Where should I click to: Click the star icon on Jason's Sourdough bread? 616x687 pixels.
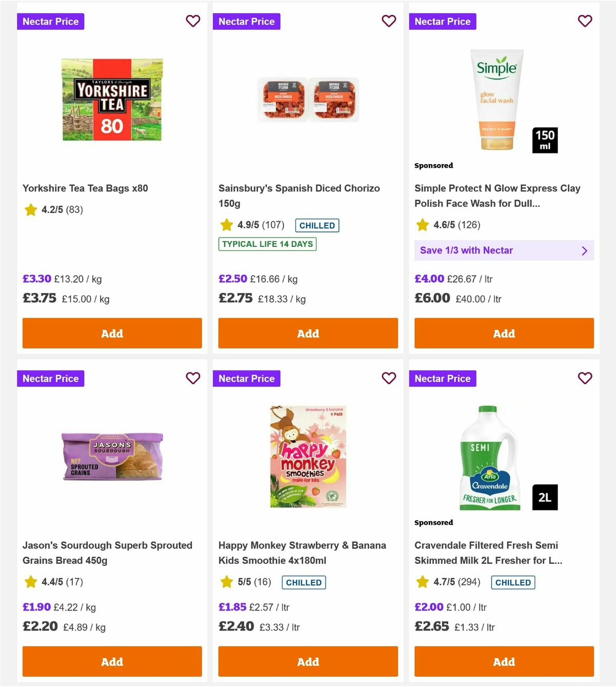click(x=30, y=582)
